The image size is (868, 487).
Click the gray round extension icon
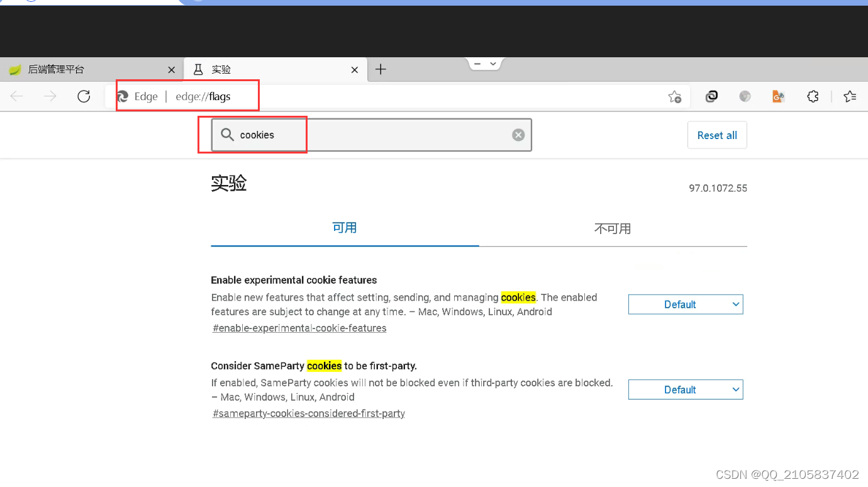coord(745,96)
